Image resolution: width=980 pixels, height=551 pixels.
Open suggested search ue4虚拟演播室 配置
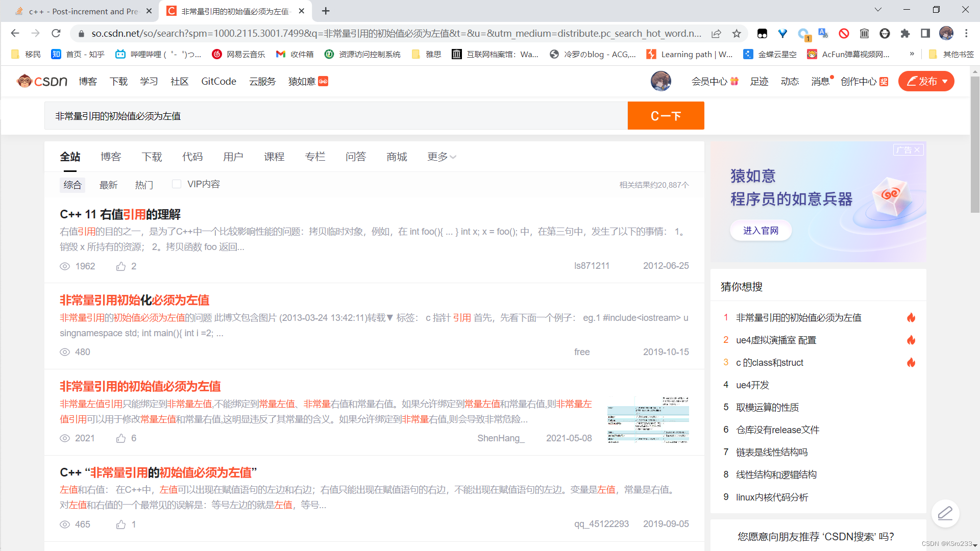pos(776,340)
